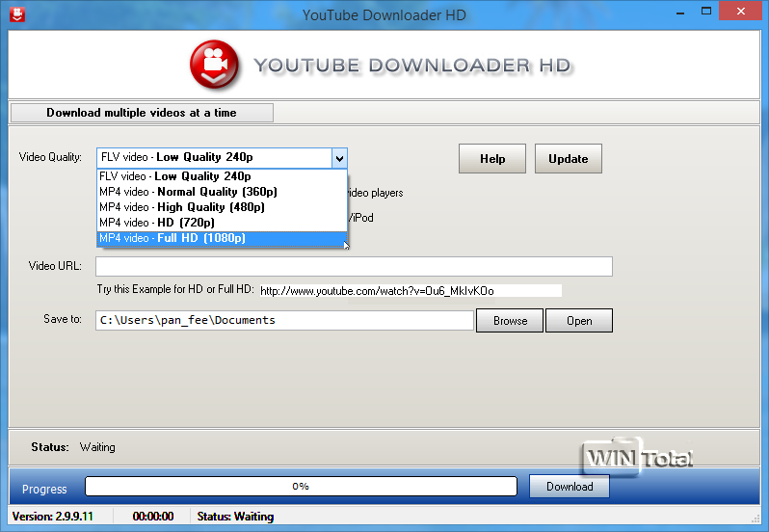
Task: Click the Video Quality: label
Action: (50, 157)
